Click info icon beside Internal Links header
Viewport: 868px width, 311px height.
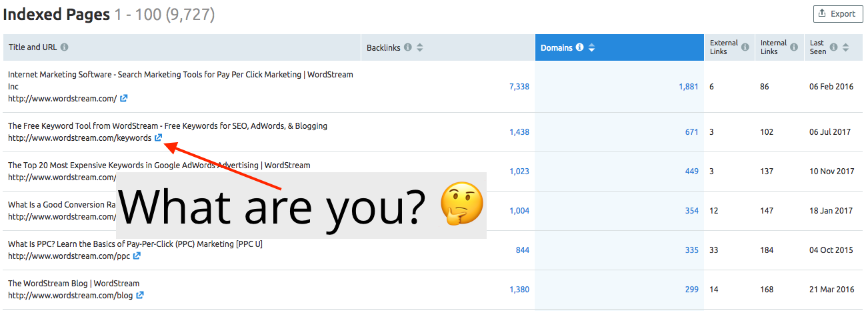[794, 47]
